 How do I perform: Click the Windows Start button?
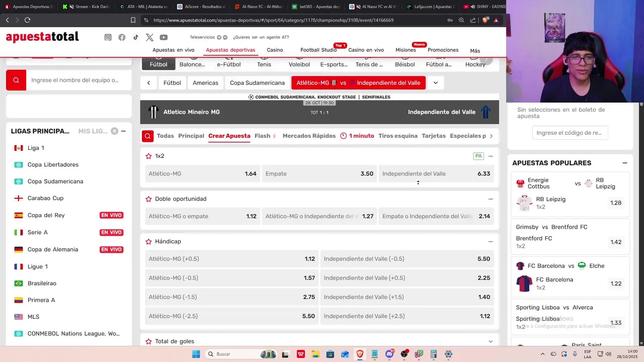196,354
